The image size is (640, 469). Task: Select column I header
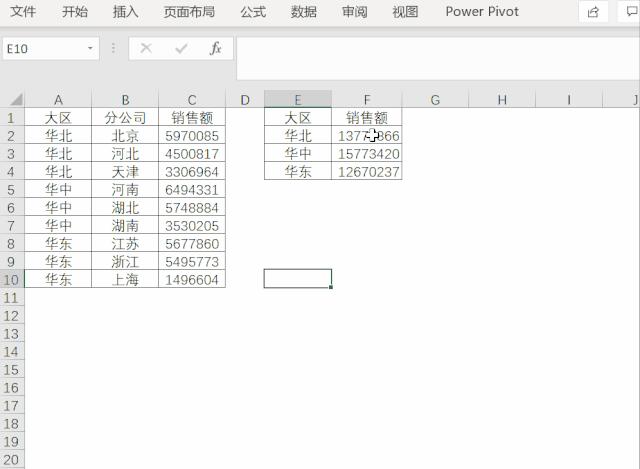click(569, 100)
